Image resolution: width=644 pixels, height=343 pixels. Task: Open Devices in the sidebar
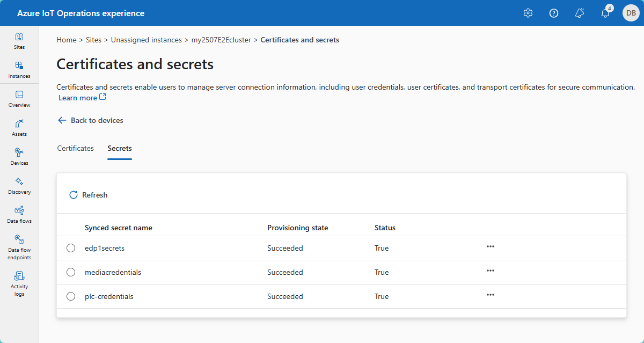(x=19, y=157)
